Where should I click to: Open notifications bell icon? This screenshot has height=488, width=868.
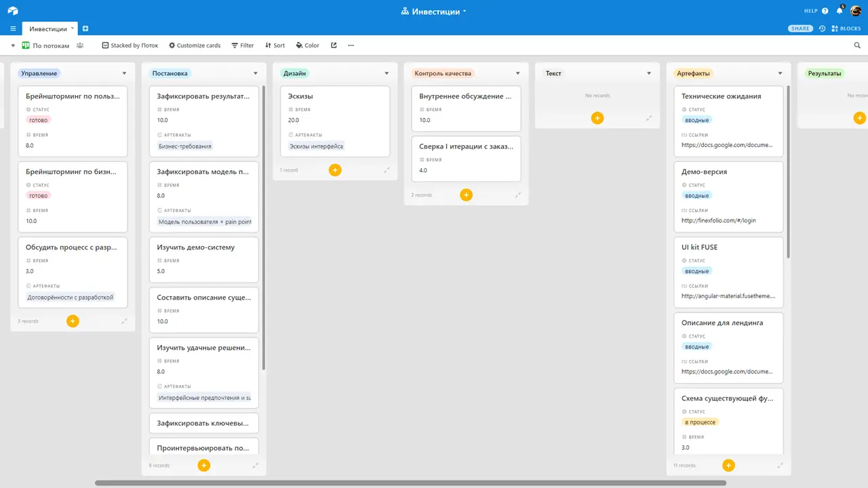(x=840, y=11)
